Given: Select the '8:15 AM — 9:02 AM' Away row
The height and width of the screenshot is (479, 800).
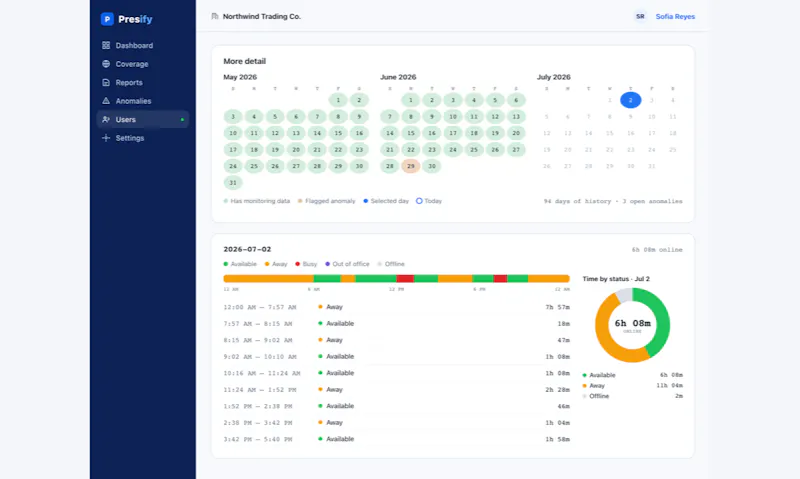Looking at the screenshot, I should point(396,340).
